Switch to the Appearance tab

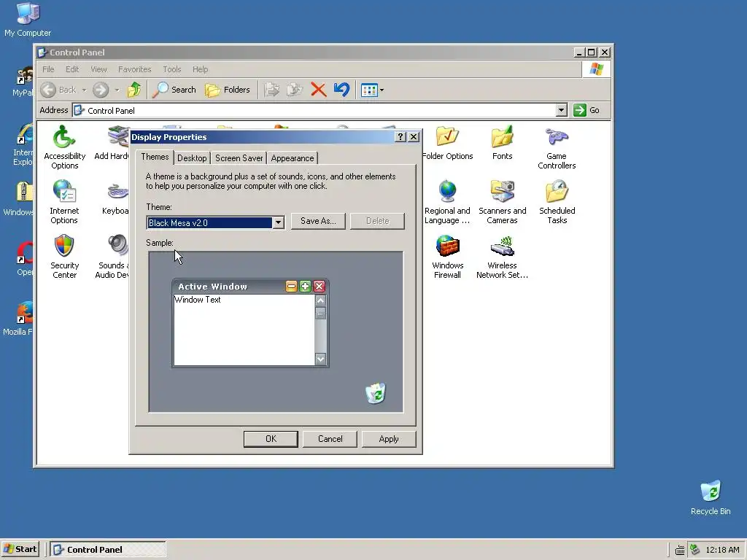292,158
